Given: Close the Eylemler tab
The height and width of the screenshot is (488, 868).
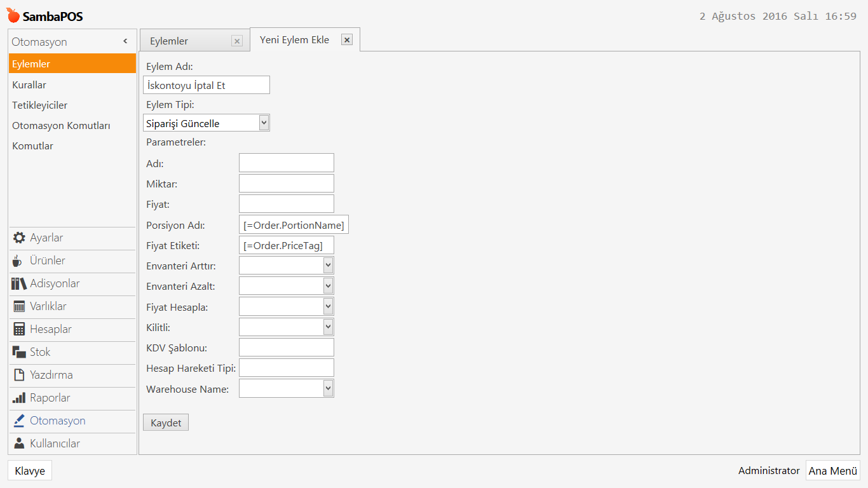Looking at the screenshot, I should pyautogui.click(x=237, y=41).
